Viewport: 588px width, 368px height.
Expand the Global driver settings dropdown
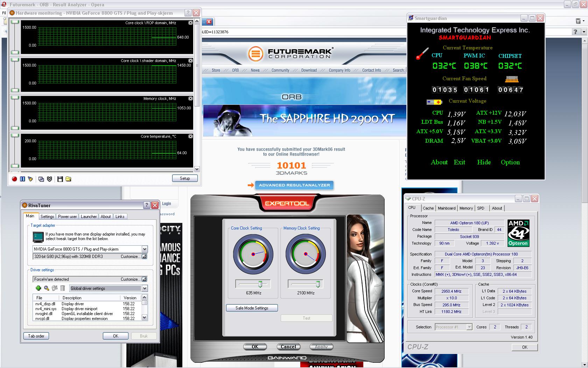click(x=145, y=288)
